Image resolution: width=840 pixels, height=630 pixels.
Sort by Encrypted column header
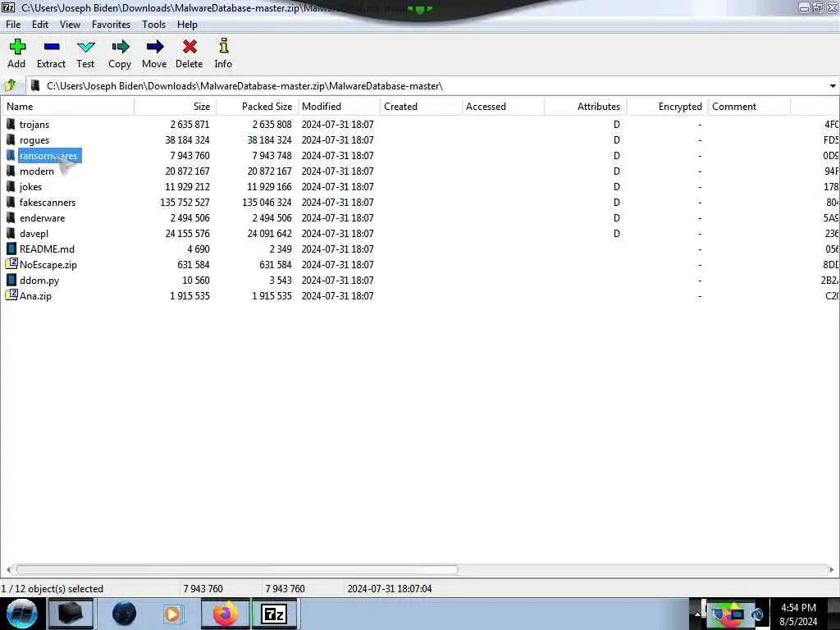pos(667,107)
